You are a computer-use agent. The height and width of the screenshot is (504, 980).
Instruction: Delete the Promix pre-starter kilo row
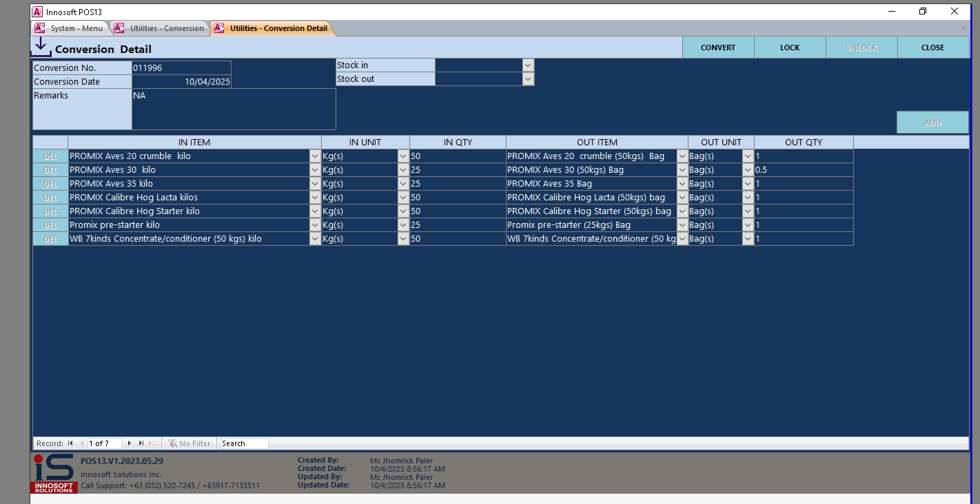pos(50,225)
